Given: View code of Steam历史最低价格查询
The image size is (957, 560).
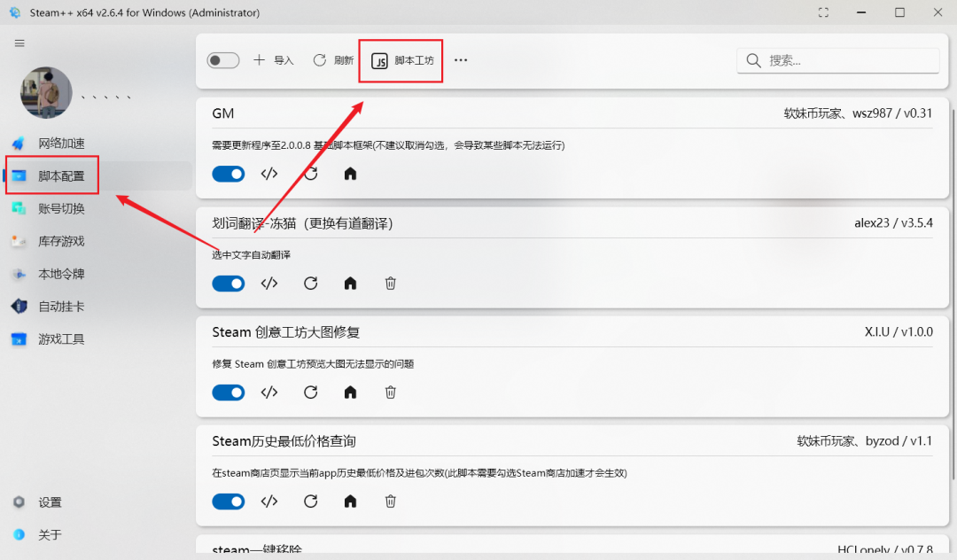Looking at the screenshot, I should point(269,502).
